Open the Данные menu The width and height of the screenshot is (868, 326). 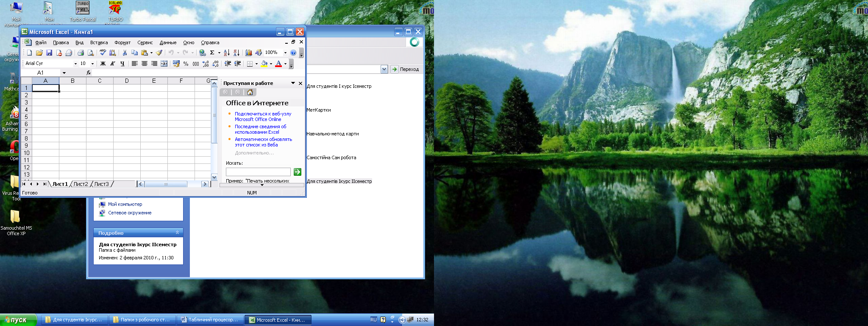pyautogui.click(x=168, y=42)
